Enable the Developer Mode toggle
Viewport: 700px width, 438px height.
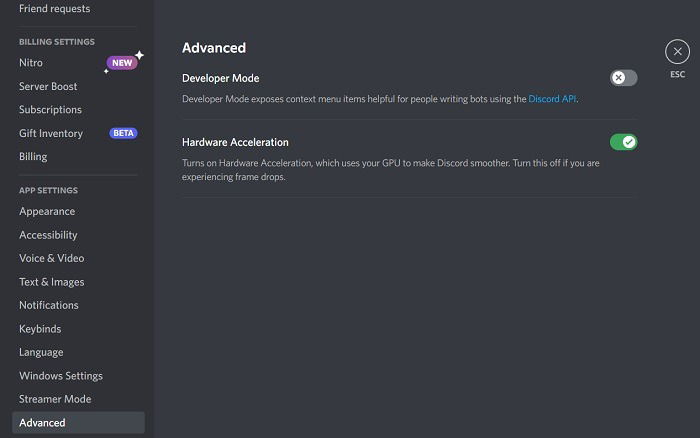(623, 78)
